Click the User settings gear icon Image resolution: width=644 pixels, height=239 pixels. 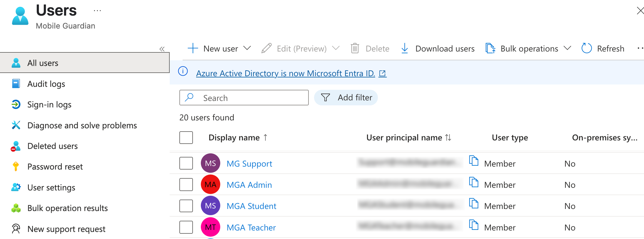[x=16, y=187]
